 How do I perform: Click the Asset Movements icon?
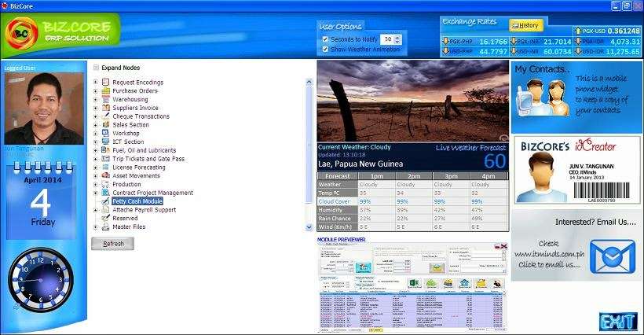[x=105, y=175]
